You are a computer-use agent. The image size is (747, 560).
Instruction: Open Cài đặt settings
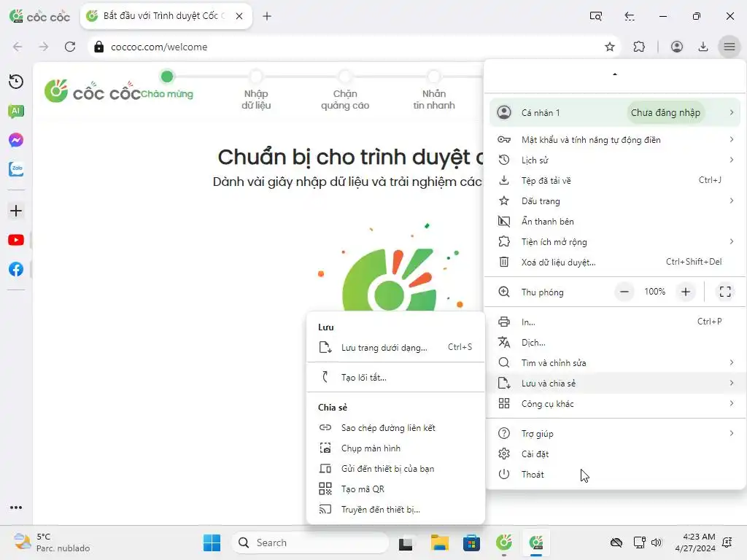(615, 454)
